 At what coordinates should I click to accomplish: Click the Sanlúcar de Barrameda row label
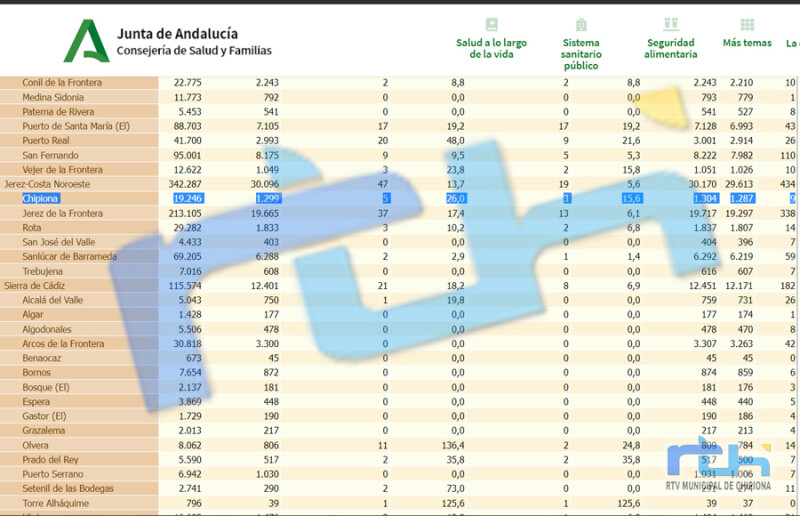pos(69,257)
